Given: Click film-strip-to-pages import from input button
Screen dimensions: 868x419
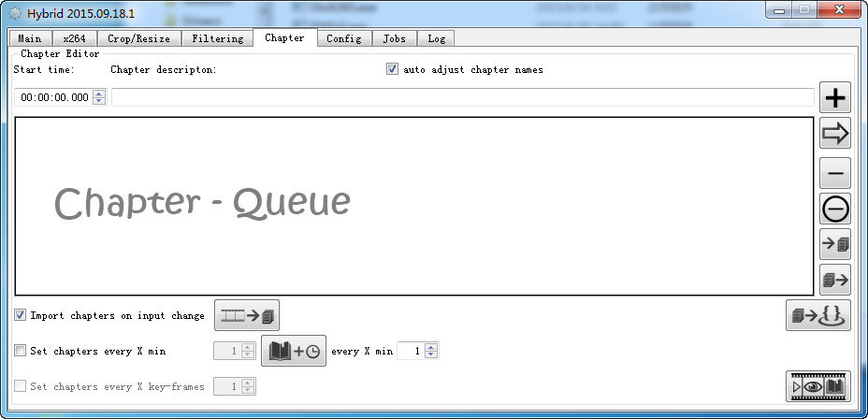Looking at the screenshot, I should point(247,315).
